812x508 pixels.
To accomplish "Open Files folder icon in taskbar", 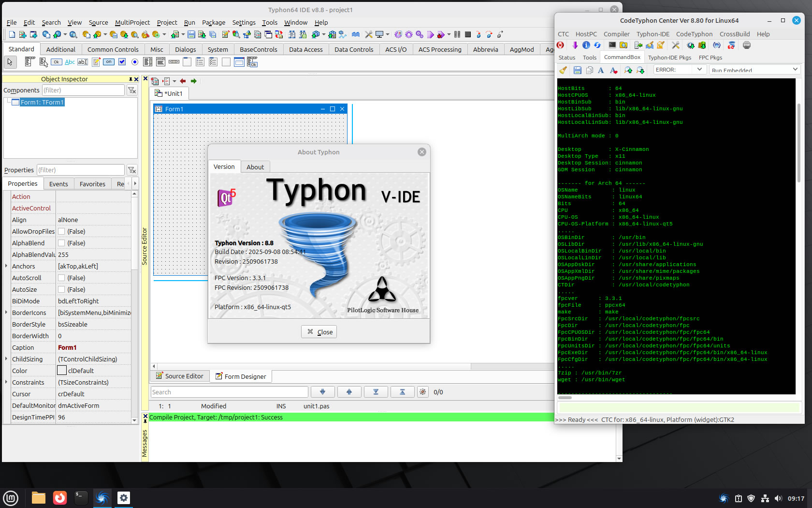I will (x=39, y=498).
